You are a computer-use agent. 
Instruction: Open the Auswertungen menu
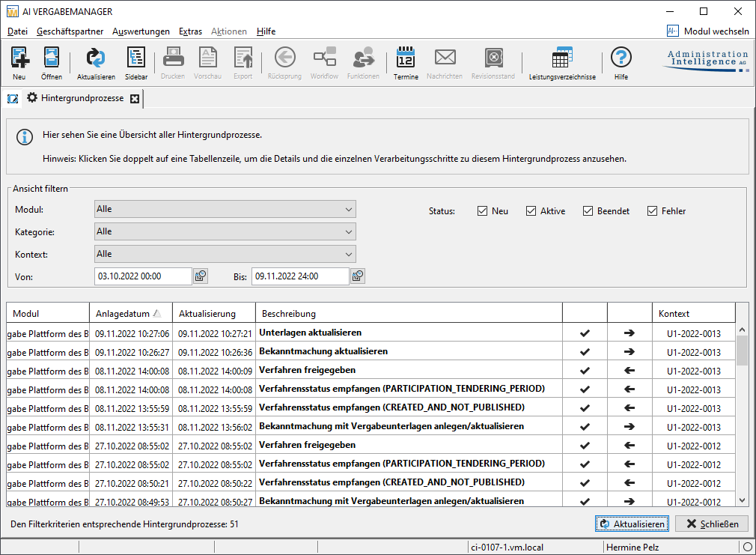[141, 31]
